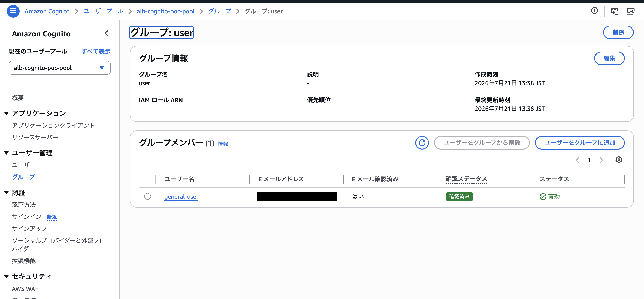Open table preferences gear icon

618,160
